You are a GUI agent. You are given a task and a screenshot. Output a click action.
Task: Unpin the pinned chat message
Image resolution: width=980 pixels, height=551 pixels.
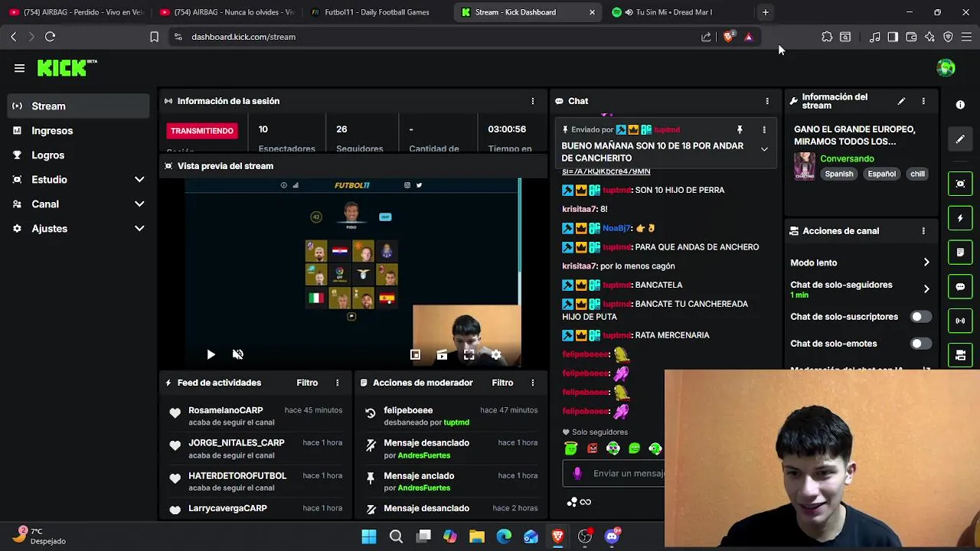[740, 130]
